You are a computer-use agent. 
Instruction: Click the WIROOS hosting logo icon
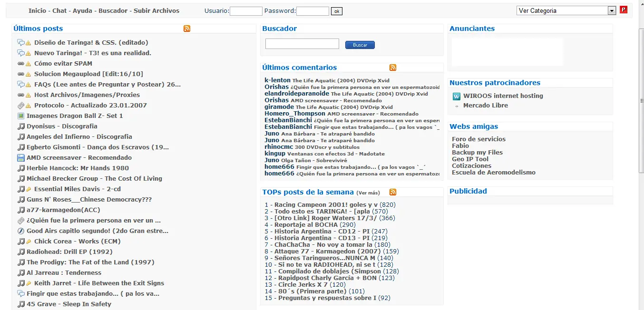[x=457, y=96]
